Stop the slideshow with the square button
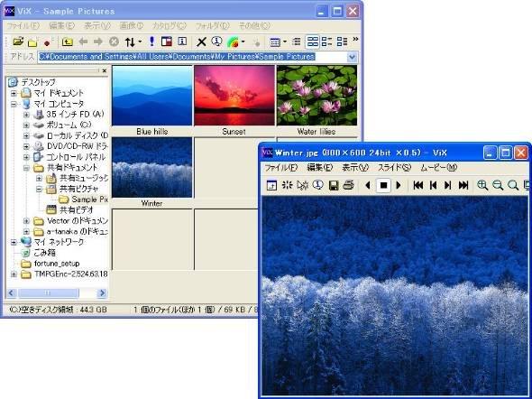 click(383, 185)
